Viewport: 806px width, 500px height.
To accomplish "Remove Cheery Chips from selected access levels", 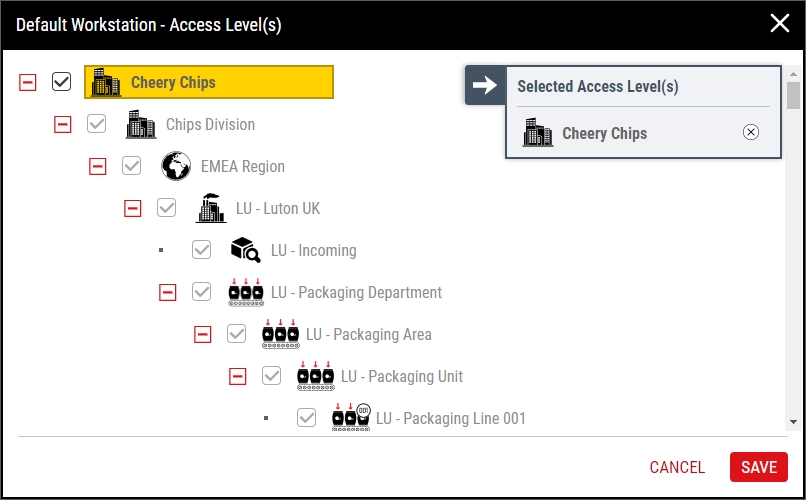I will [x=751, y=133].
